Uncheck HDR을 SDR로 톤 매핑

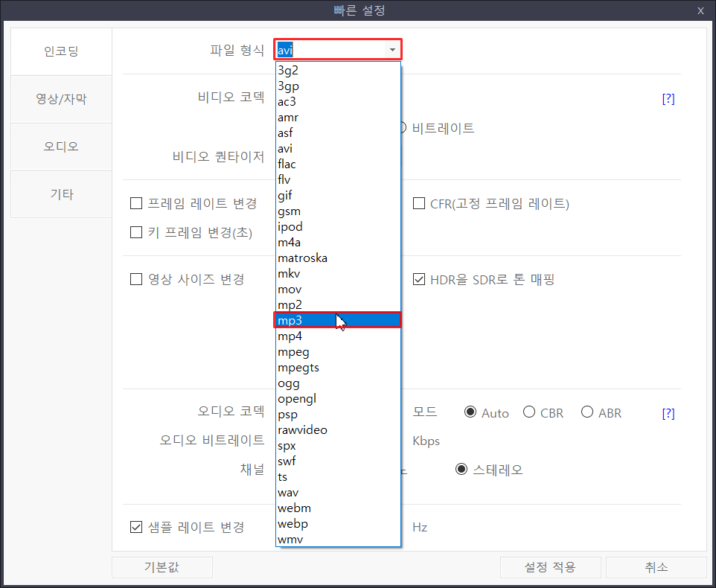pyautogui.click(x=419, y=279)
